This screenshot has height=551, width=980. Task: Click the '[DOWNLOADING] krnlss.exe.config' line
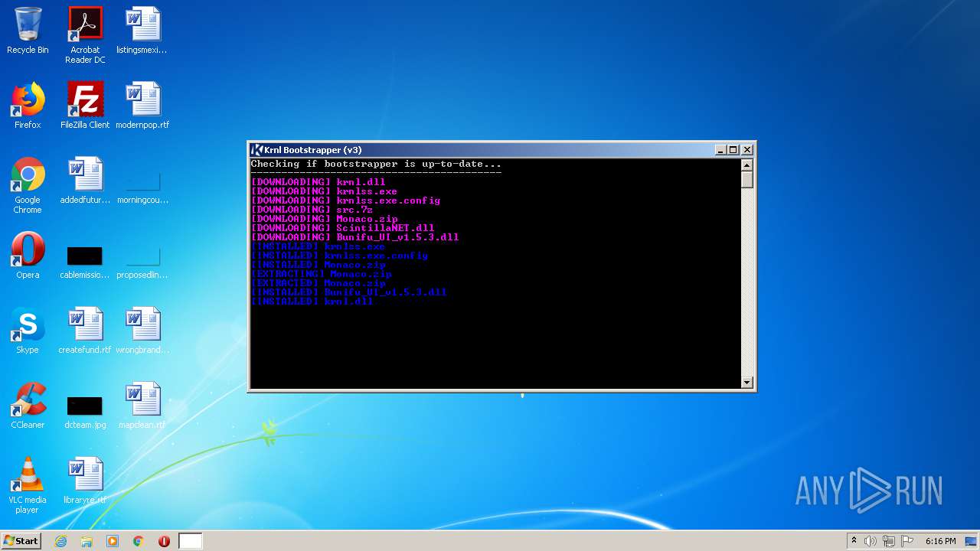click(345, 201)
